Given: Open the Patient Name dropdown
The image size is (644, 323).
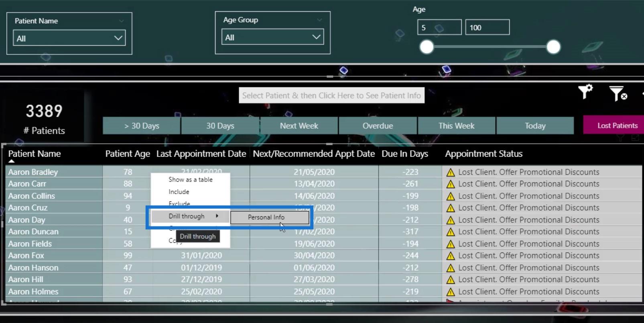Looking at the screenshot, I should tap(69, 38).
